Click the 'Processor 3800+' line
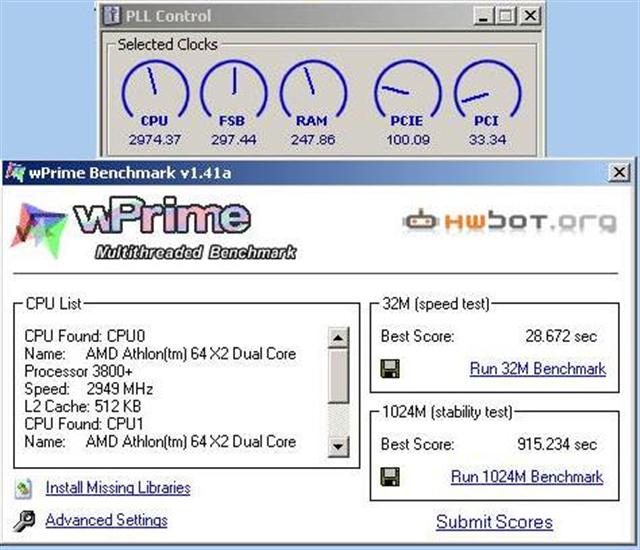This screenshot has width=640, height=550. pos(78,371)
